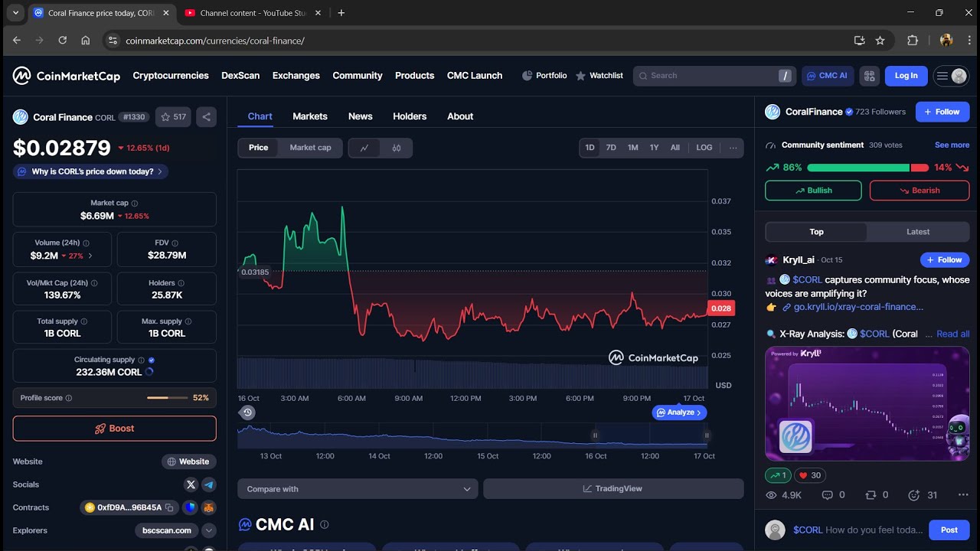Switch community feed to Latest tab
The width and height of the screenshot is (980, 551).
[918, 232]
